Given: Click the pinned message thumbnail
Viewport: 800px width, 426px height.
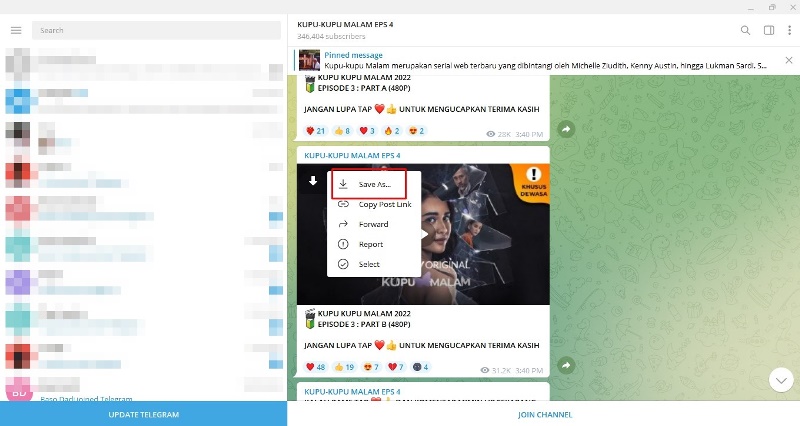Looking at the screenshot, I should click(x=309, y=60).
